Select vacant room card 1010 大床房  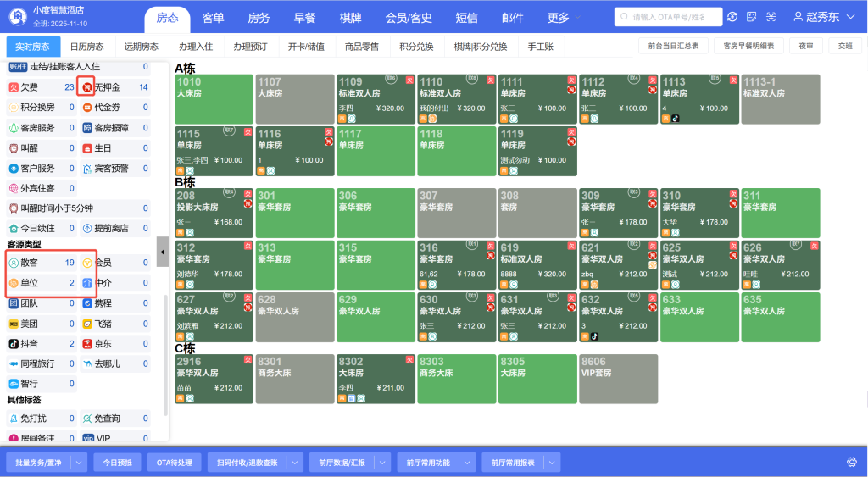214,99
